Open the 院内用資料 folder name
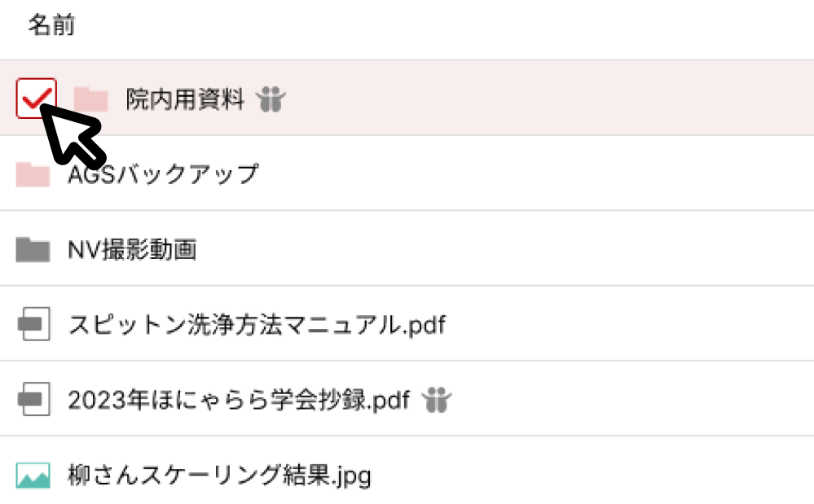This screenshot has height=504, width=814. [x=185, y=99]
